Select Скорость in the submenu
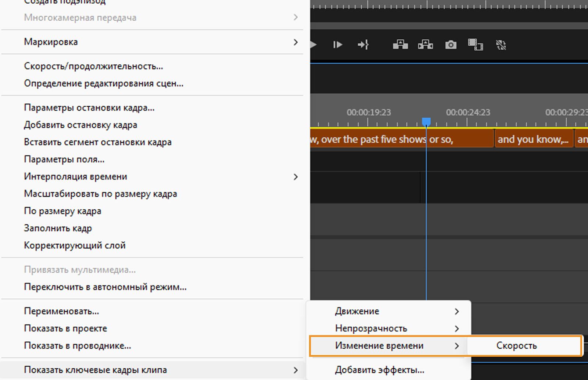Image resolution: width=588 pixels, height=380 pixels. point(524,346)
